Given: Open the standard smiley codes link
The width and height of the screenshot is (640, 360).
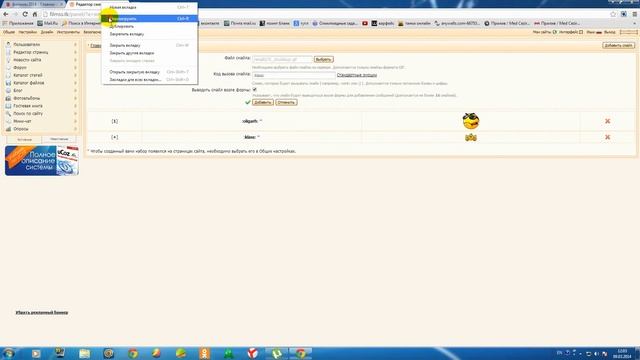Looking at the screenshot, I should (357, 75).
